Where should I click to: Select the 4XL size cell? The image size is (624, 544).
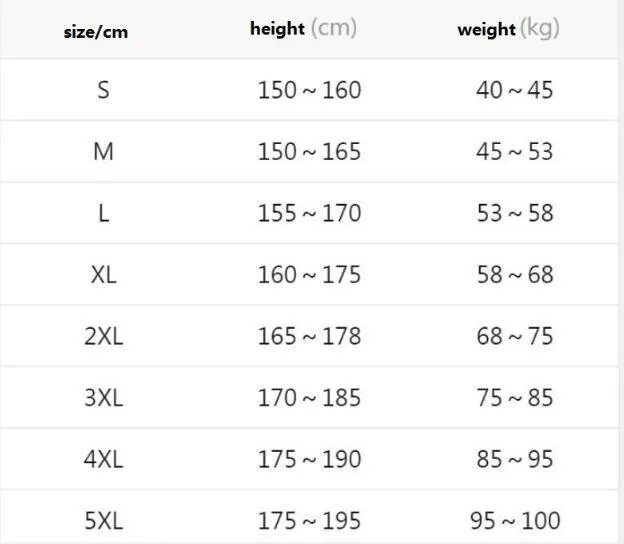[x=103, y=459]
